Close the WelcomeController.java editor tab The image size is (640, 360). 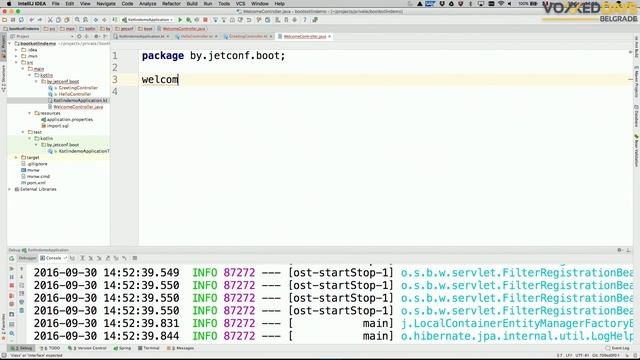point(329,36)
